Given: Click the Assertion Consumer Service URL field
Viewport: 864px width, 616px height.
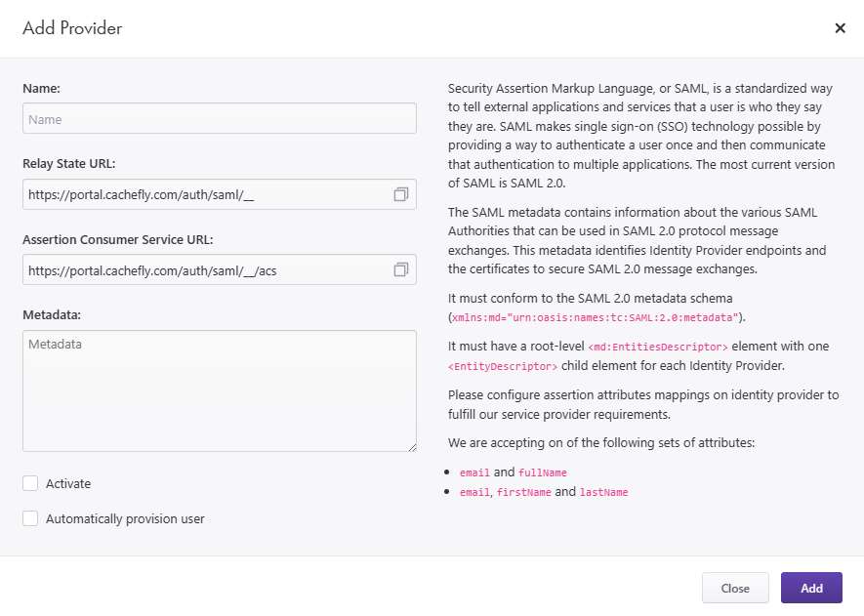Looking at the screenshot, I should (205, 269).
